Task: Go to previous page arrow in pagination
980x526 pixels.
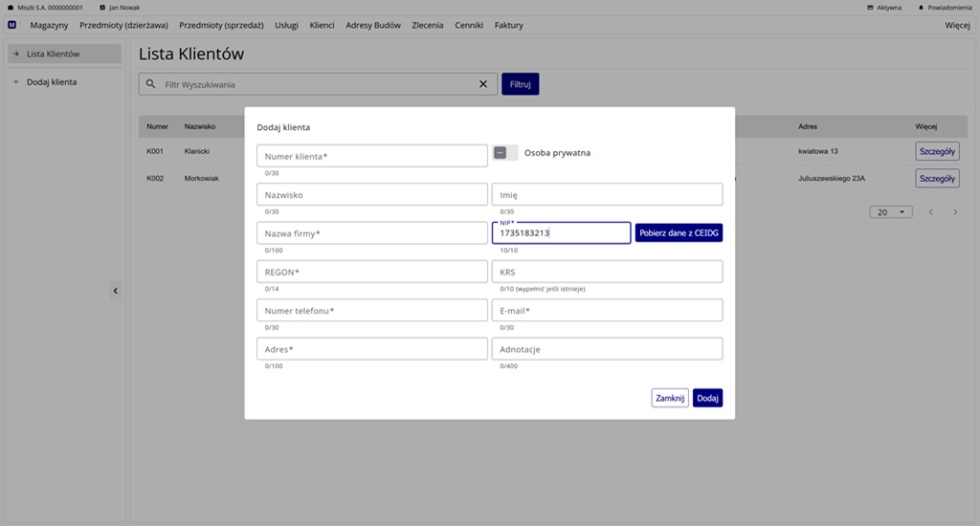Action: pos(931,212)
